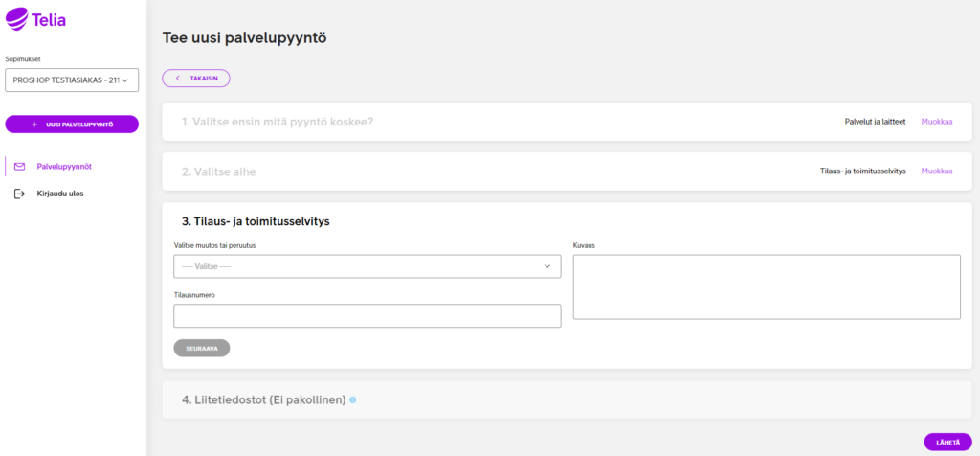Click the Telia logo
Screen dimensions: 980x456
35,19
